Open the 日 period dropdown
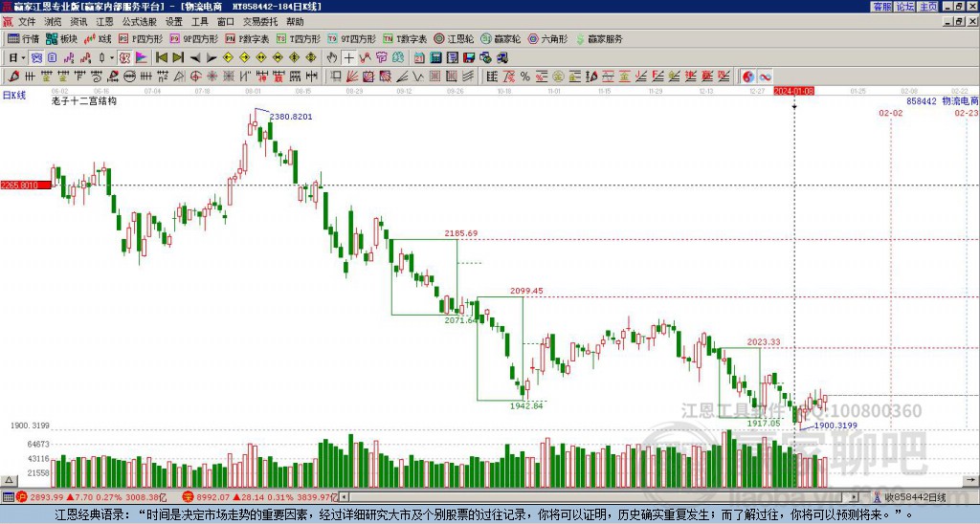 coord(17,57)
